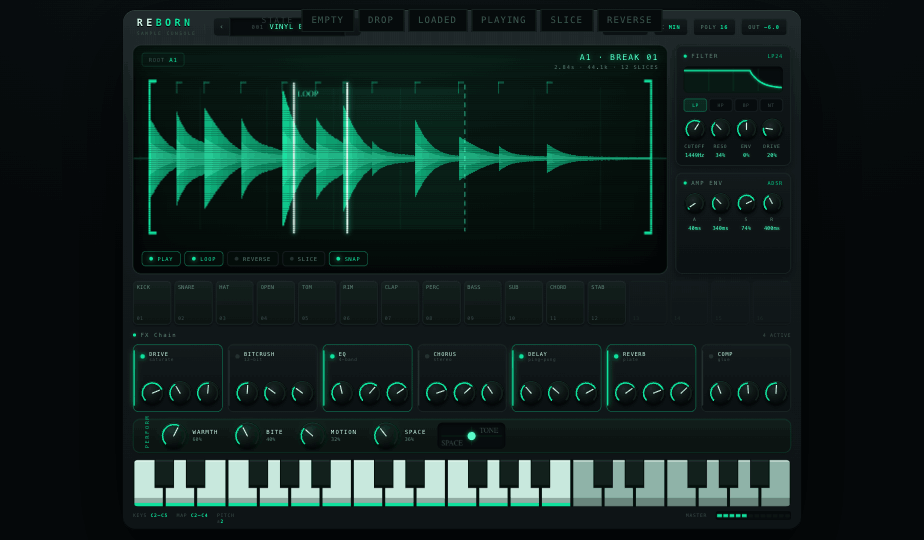Turn the first knob in the COMP module
Screen dimensions: 924x540
720,392
